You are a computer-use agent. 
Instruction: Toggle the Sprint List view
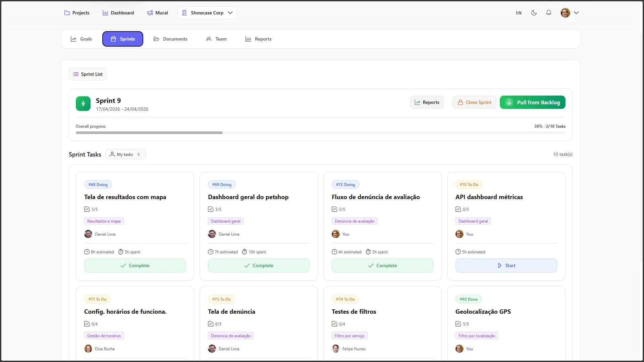88,74
